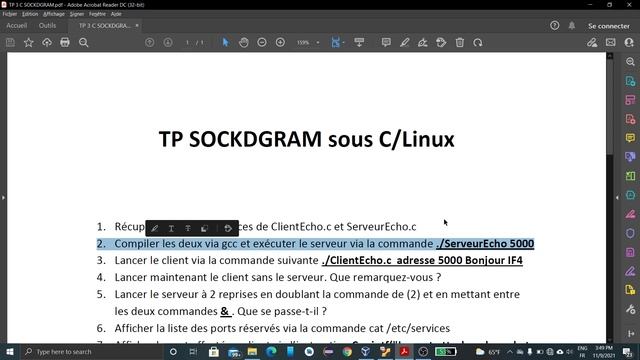Add a sticky note comment

386,42
